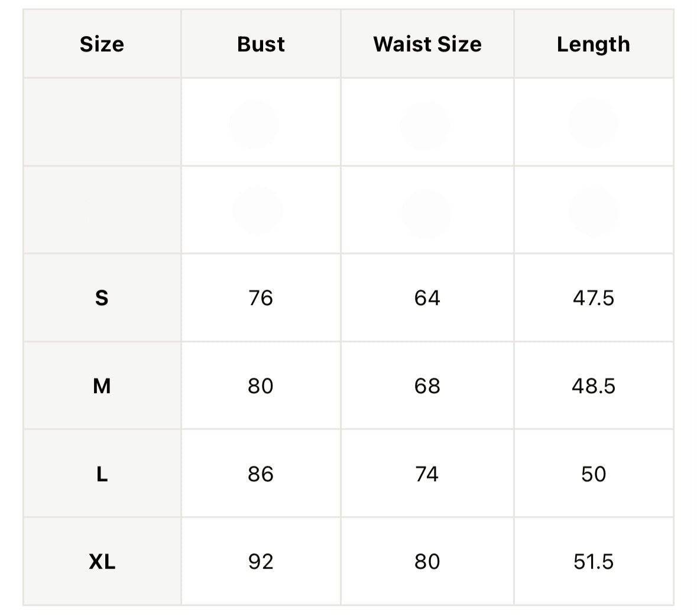697x616 pixels.
Task: Click the first empty cell under Length
Action: (594, 122)
